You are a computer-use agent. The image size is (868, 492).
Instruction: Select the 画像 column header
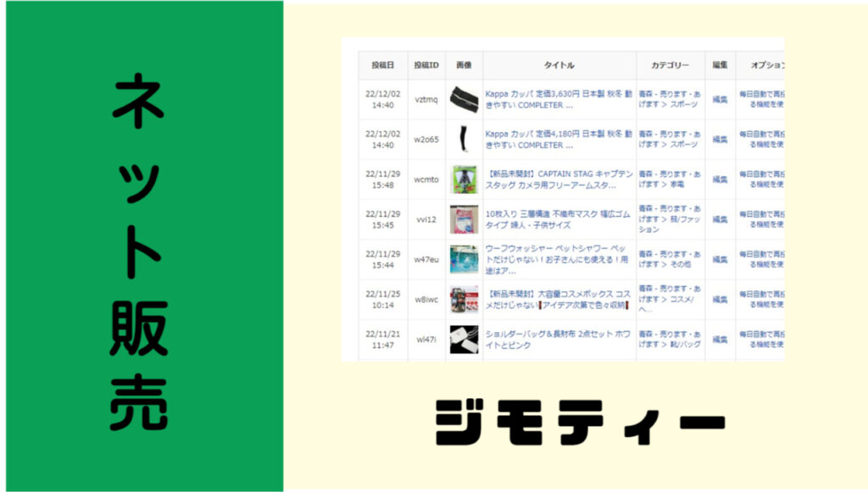click(464, 65)
